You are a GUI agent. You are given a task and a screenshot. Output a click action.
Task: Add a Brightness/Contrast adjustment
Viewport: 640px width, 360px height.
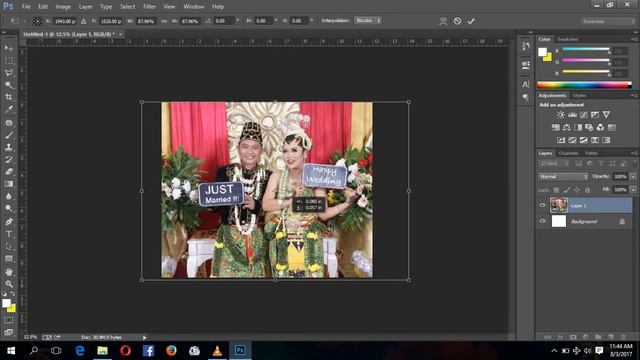click(x=561, y=115)
